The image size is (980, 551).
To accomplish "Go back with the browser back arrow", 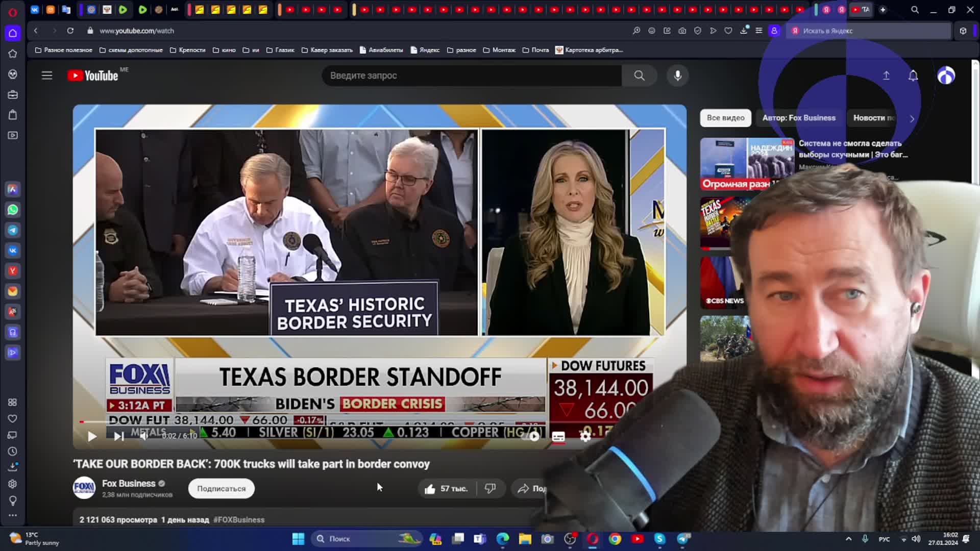I will click(36, 31).
